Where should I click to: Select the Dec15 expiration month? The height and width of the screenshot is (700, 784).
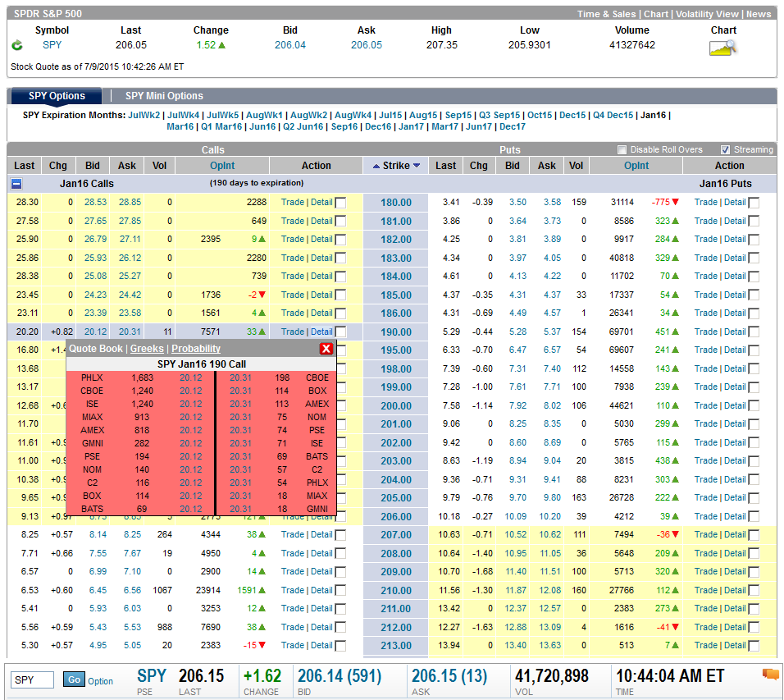tap(572, 115)
